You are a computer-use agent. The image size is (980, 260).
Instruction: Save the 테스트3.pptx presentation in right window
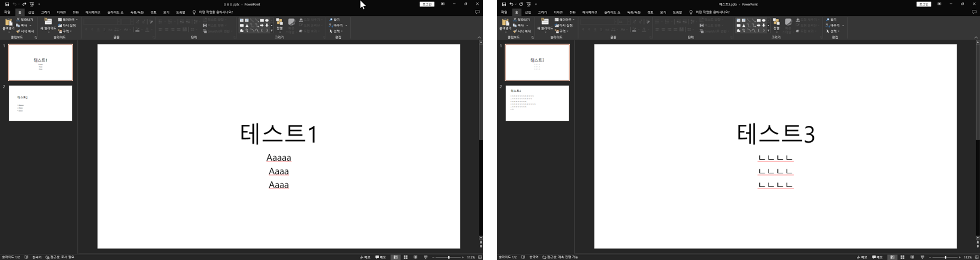504,4
